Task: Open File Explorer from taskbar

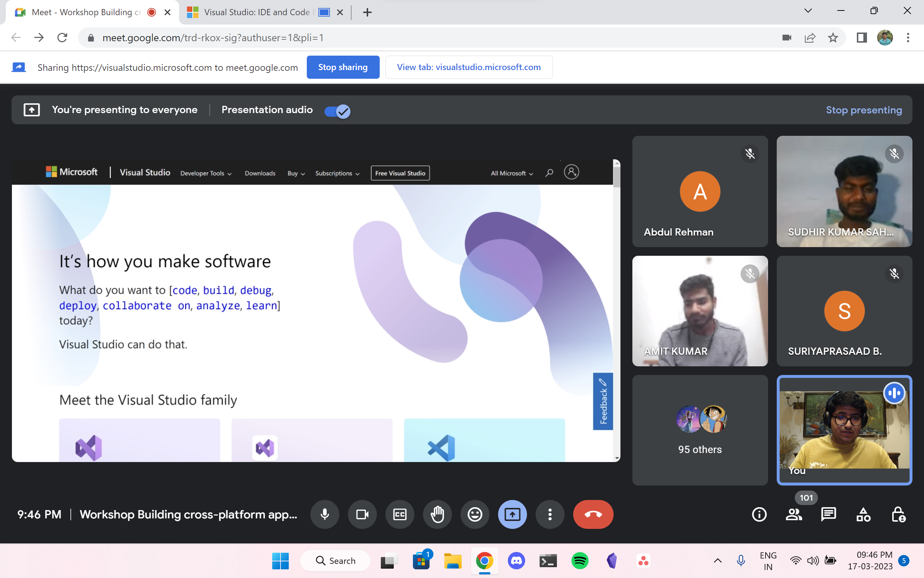Action: 453,561
